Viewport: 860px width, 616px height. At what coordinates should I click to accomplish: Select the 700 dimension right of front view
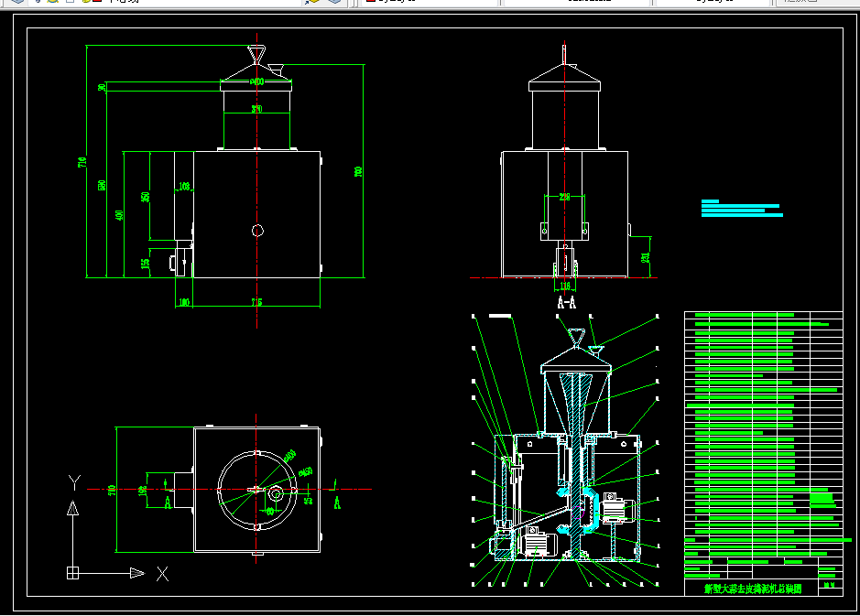click(358, 171)
